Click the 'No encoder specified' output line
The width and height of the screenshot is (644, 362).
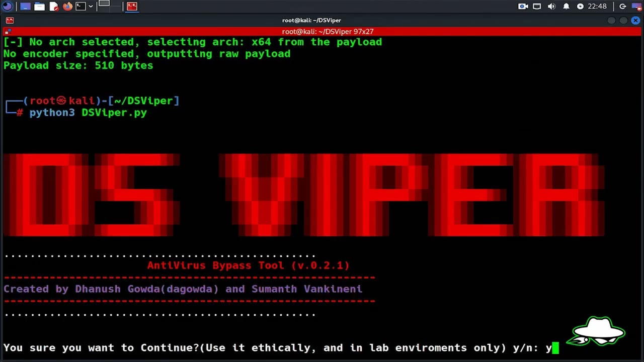[x=147, y=54]
